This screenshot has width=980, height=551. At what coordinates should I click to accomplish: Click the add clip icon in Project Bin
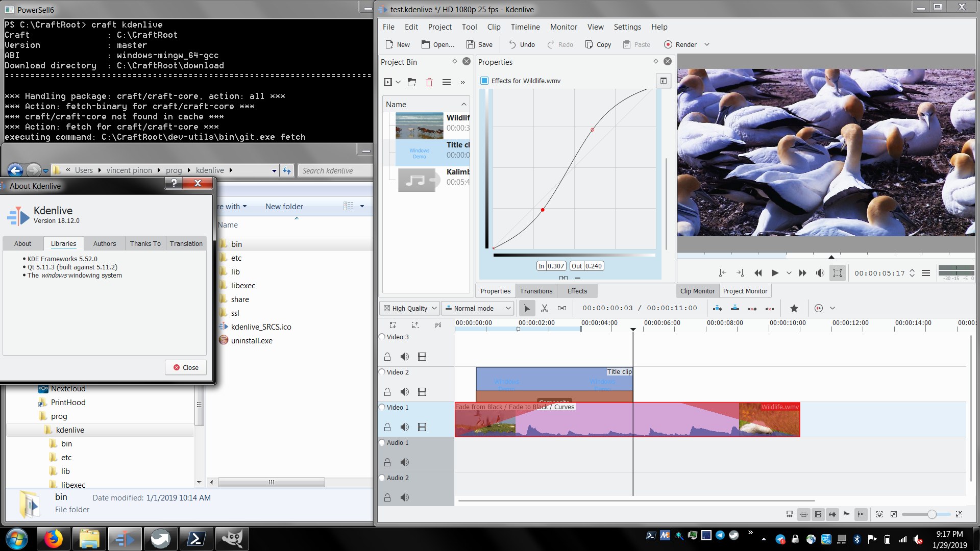[x=388, y=82]
